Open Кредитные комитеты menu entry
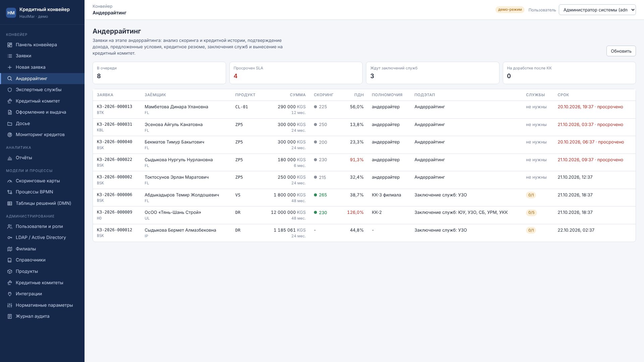The image size is (644, 362). click(x=42, y=283)
